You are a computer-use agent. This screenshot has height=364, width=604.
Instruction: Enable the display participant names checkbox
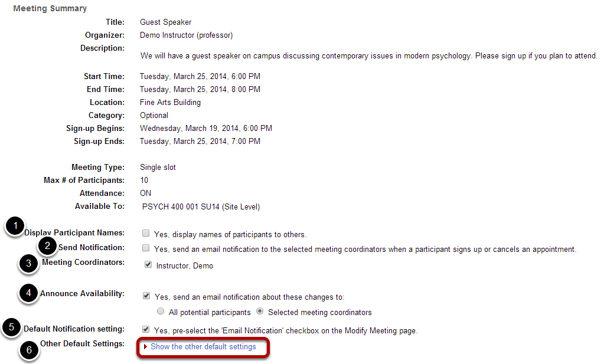tap(146, 233)
